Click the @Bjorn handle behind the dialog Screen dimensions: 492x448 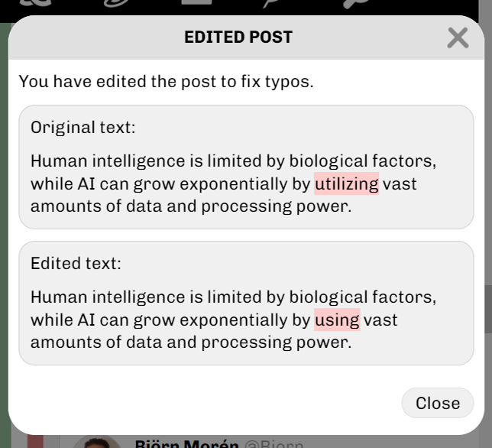point(274,444)
